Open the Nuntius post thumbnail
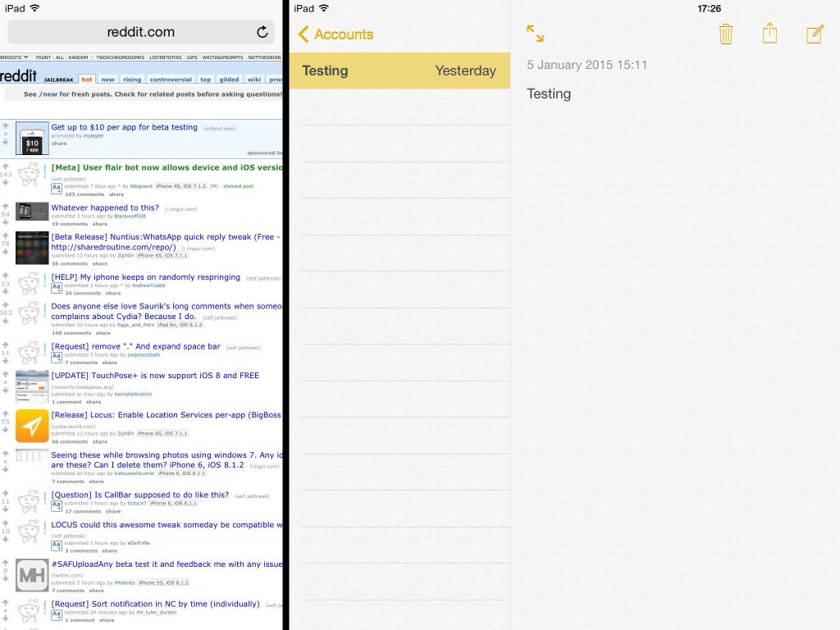Image resolution: width=840 pixels, height=630 pixels. click(x=32, y=248)
